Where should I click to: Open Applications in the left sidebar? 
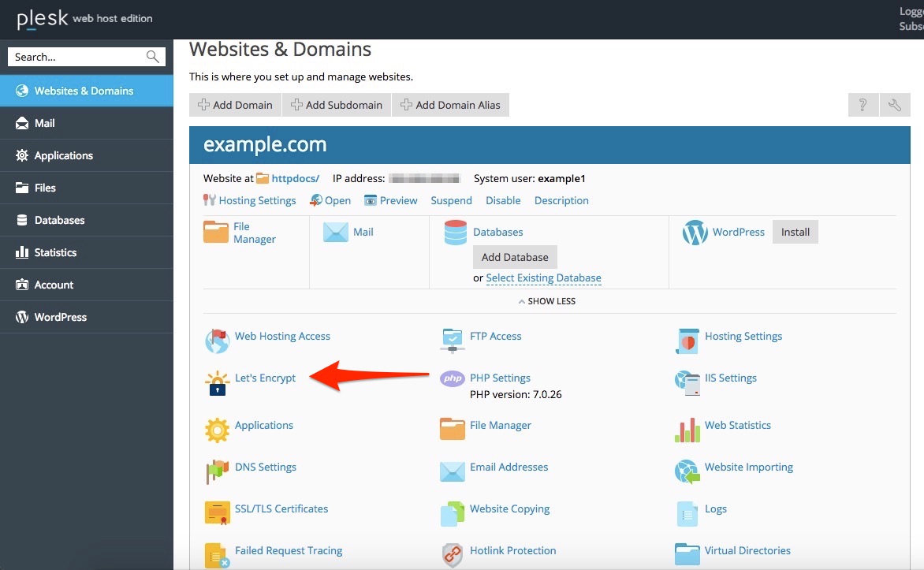tap(87, 155)
